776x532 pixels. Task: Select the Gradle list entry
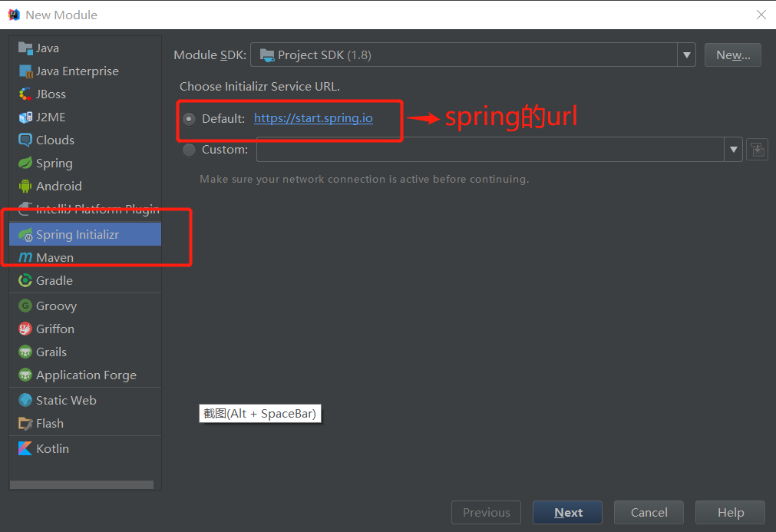click(x=85, y=281)
